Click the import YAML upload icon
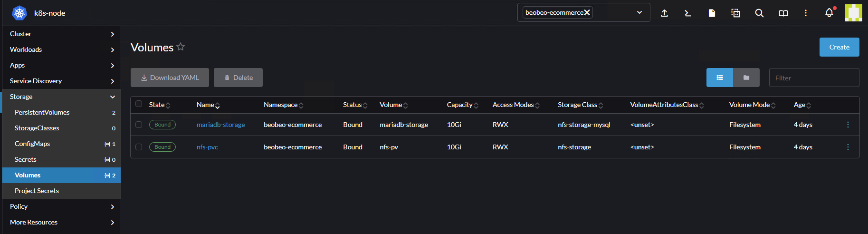 [664, 13]
